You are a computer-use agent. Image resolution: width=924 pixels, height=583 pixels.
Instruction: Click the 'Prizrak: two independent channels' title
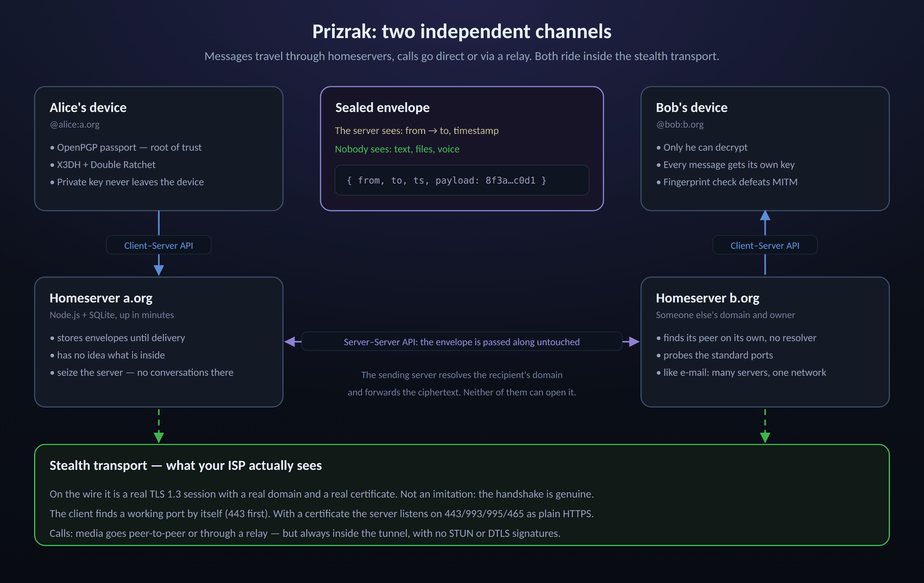click(462, 31)
